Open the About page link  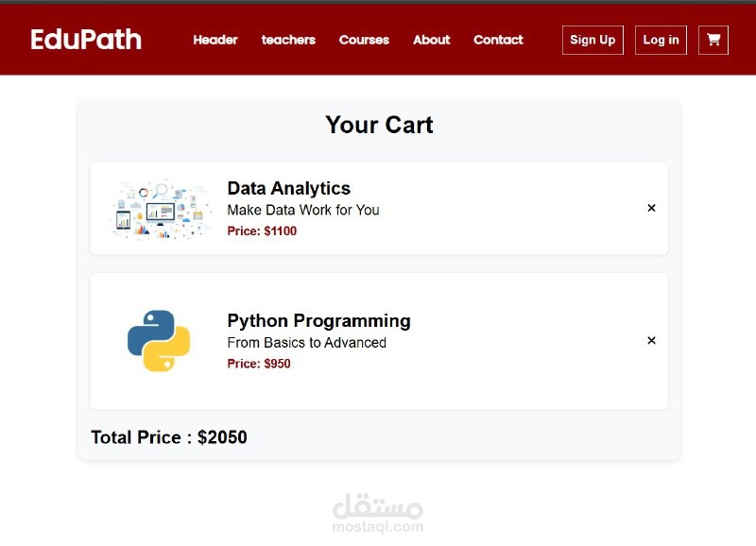pos(431,40)
